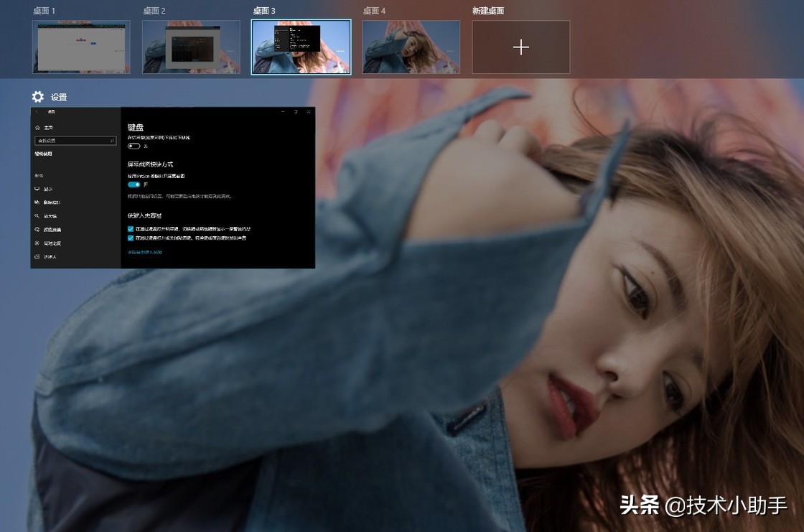Screen dimensions: 804x532
Task: Click the search icon in the 查找设置 box
Action: [x=114, y=141]
